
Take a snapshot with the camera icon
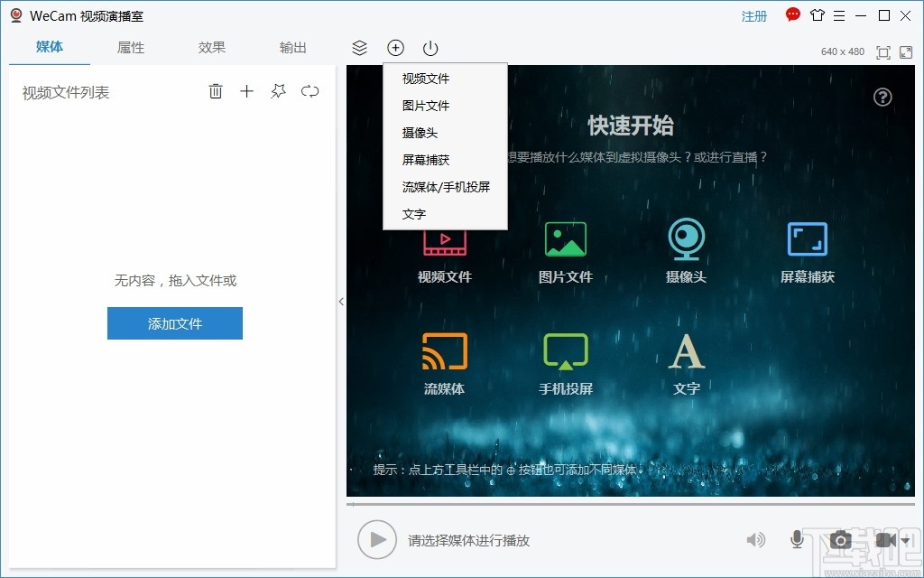tap(841, 540)
